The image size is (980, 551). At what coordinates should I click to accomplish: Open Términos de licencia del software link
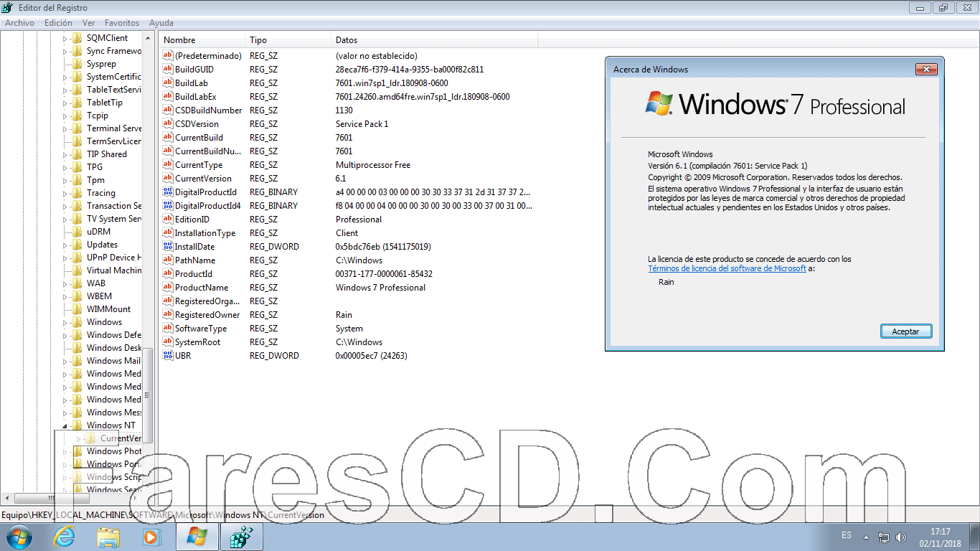(x=727, y=268)
